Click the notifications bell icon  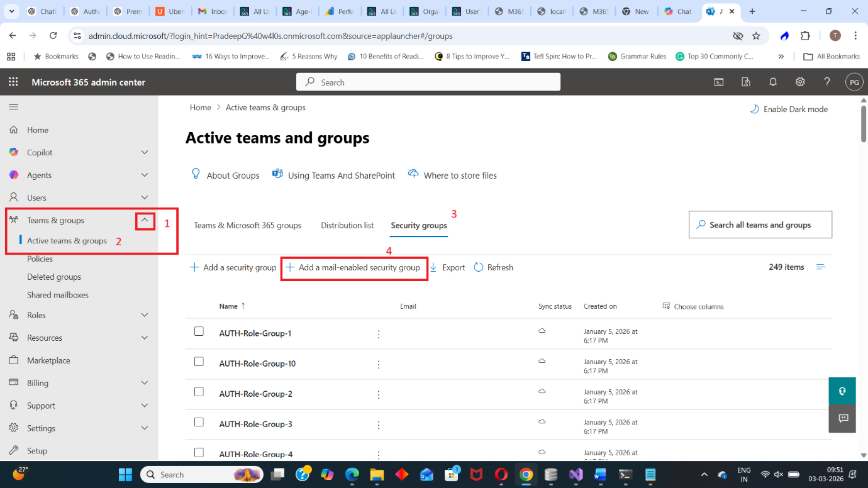click(773, 82)
